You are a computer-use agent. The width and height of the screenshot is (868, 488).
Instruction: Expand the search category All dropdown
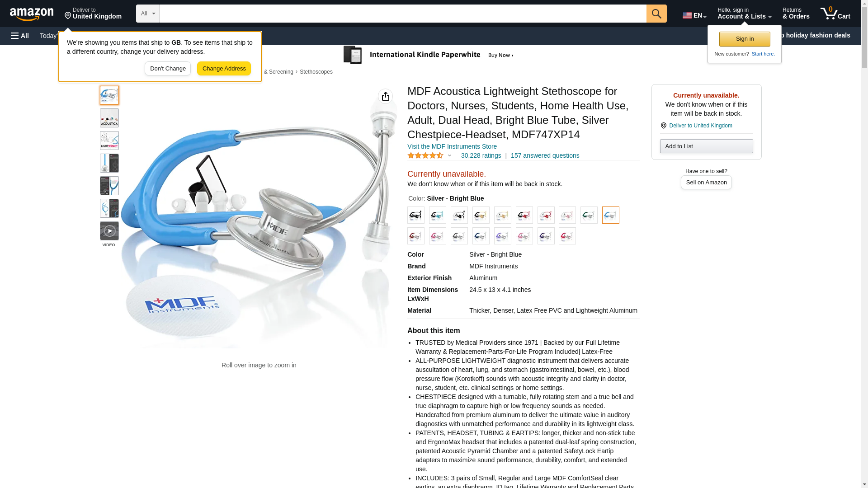coord(148,14)
